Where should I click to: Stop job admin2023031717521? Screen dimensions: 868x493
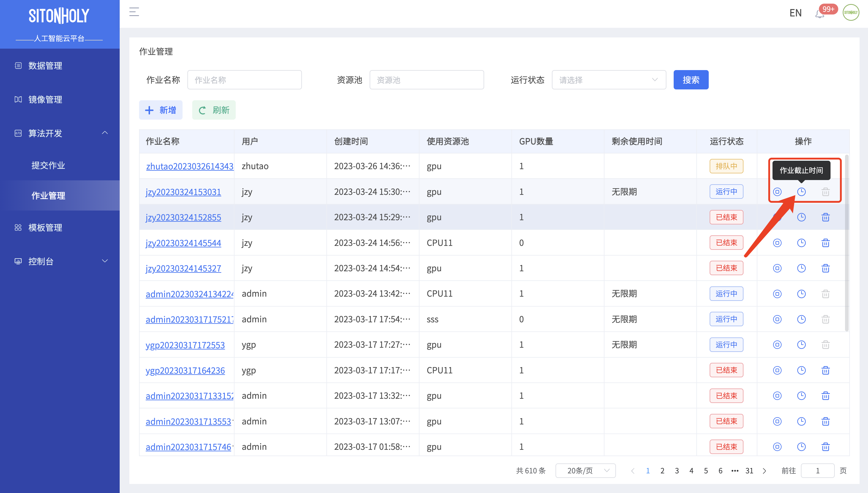click(x=777, y=319)
